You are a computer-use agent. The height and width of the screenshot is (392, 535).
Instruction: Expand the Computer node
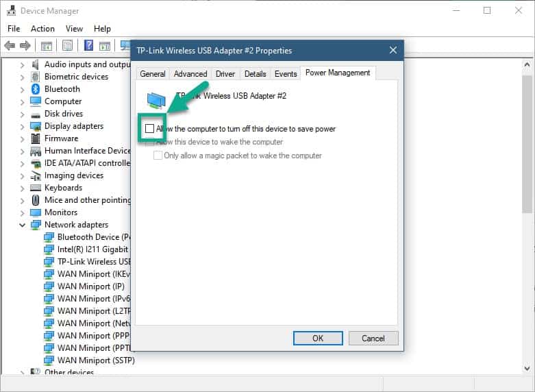[22, 101]
